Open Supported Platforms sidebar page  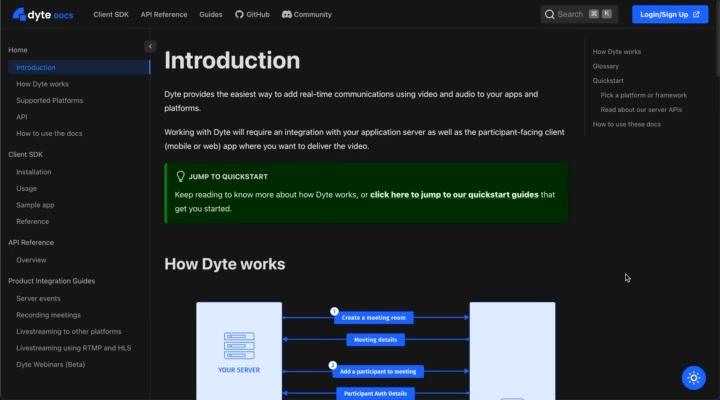(49, 100)
